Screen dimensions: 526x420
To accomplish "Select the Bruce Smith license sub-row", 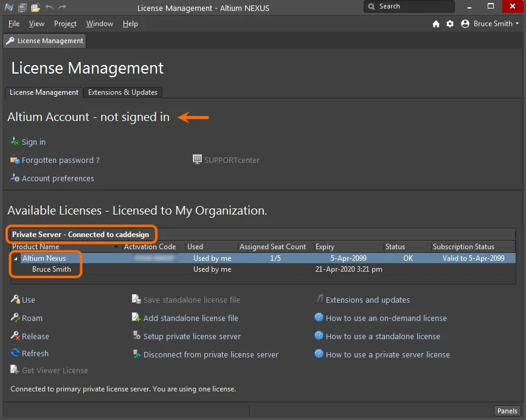I will point(263,269).
